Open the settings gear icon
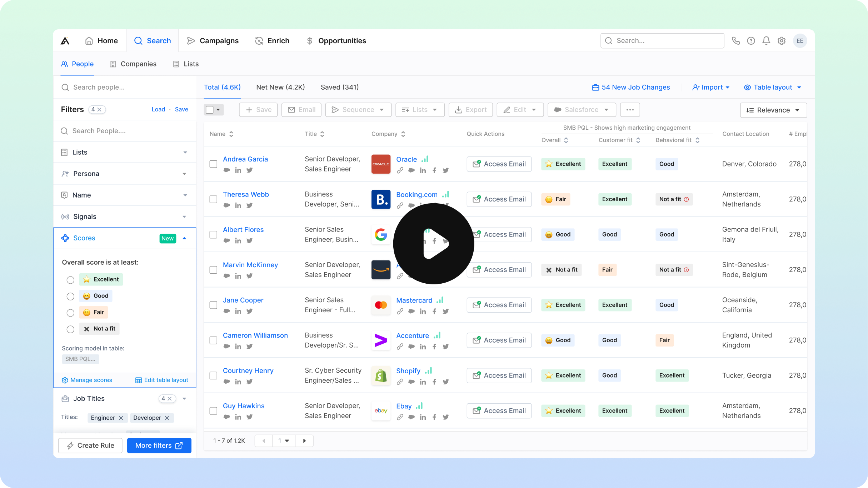868x488 pixels. (782, 41)
